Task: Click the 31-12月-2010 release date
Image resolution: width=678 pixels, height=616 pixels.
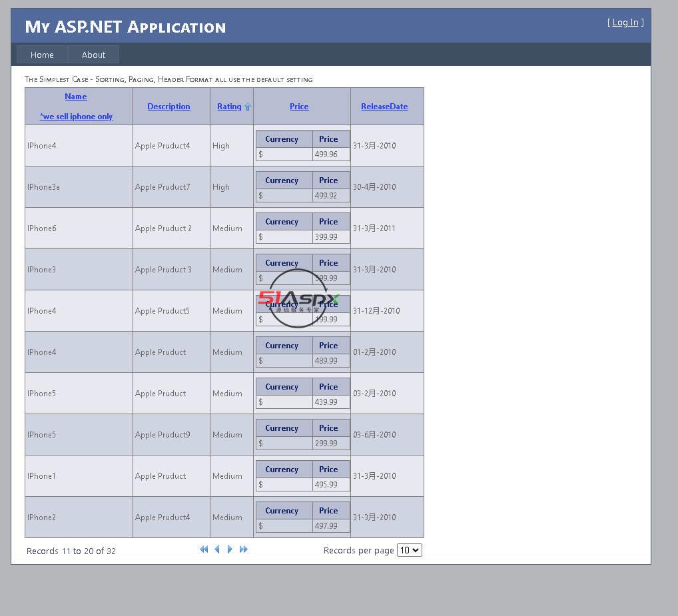Action: click(376, 311)
